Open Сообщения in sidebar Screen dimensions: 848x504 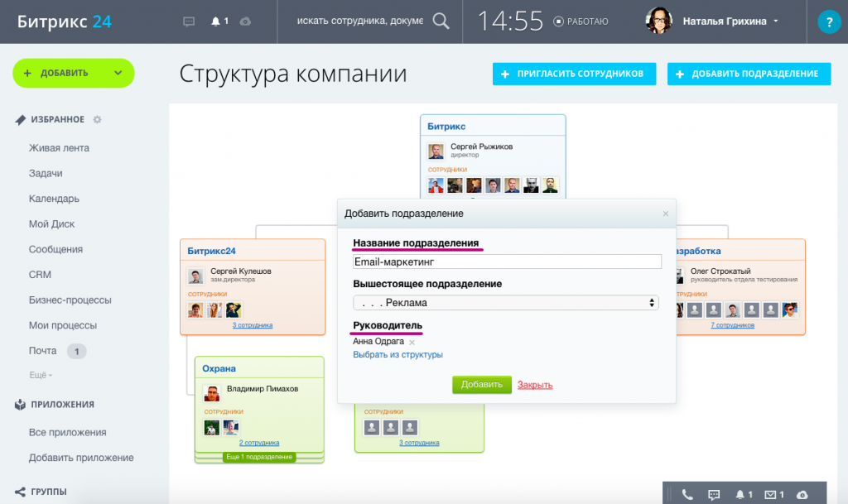[x=55, y=250]
